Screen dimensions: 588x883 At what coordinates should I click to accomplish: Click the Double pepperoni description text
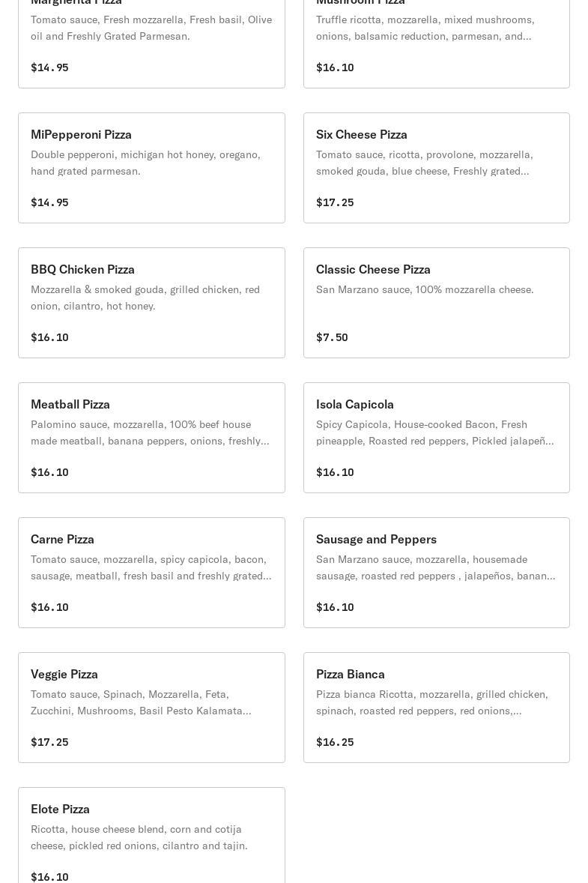pyautogui.click(x=146, y=163)
